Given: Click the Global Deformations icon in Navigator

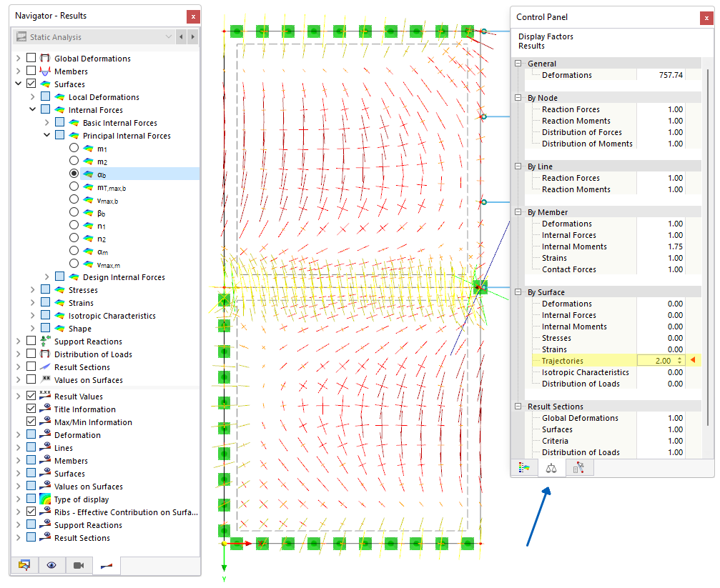Looking at the screenshot, I should pyautogui.click(x=45, y=59).
